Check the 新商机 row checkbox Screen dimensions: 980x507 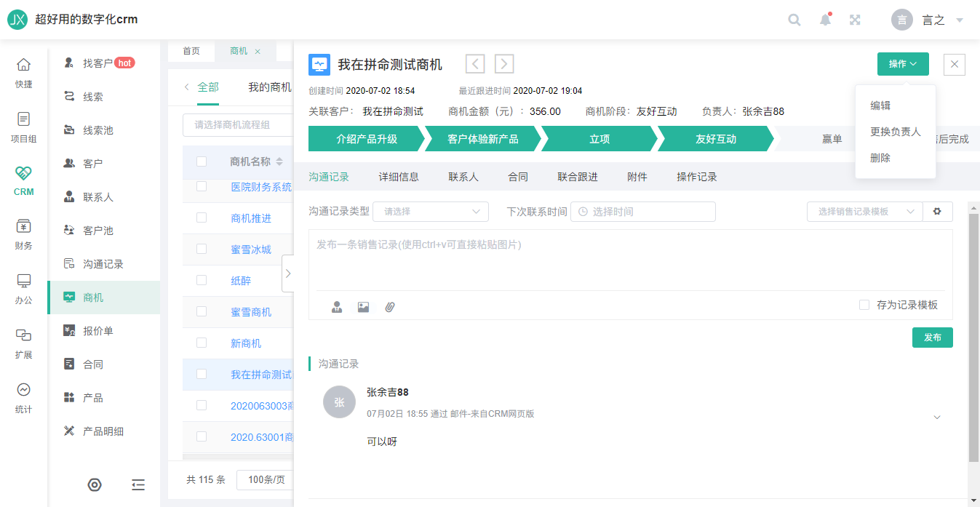(202, 343)
